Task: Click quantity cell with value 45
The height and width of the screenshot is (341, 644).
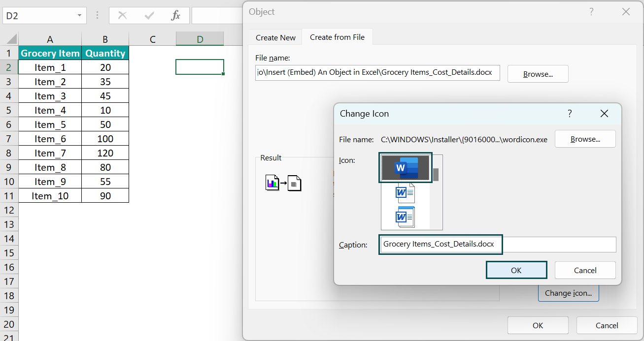Action: [x=105, y=96]
